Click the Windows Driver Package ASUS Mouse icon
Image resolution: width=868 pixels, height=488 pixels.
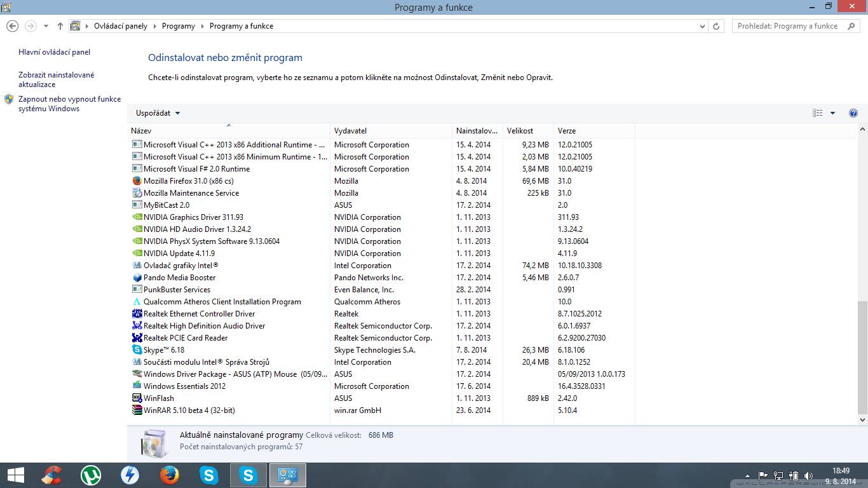(137, 374)
